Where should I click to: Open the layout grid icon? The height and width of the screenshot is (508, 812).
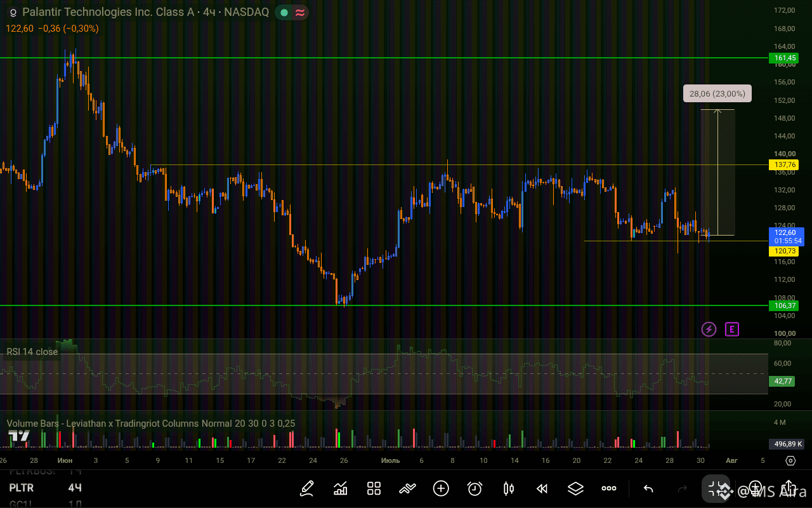[374, 488]
